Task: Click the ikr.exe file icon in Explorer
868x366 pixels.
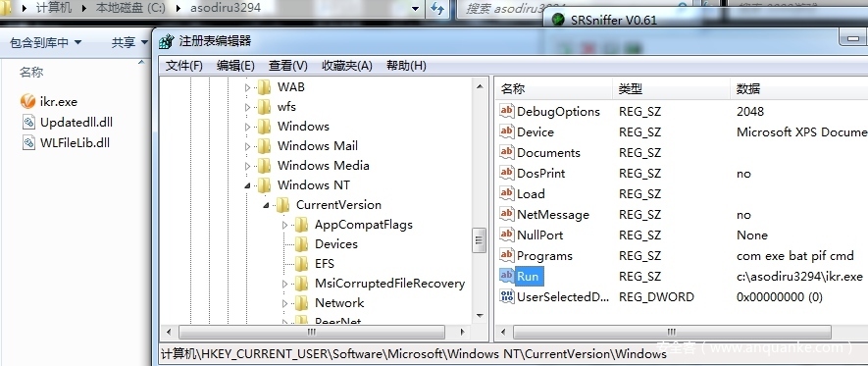Action: [27, 101]
